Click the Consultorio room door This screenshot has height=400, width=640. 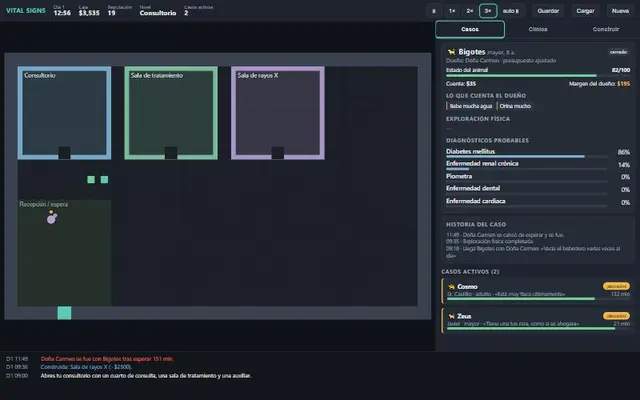coord(64,153)
